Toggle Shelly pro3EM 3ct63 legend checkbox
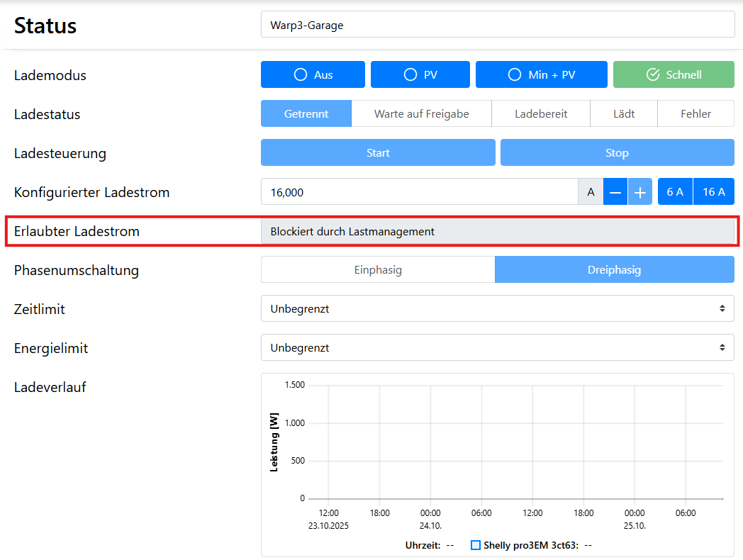This screenshot has width=743, height=560. (x=476, y=545)
